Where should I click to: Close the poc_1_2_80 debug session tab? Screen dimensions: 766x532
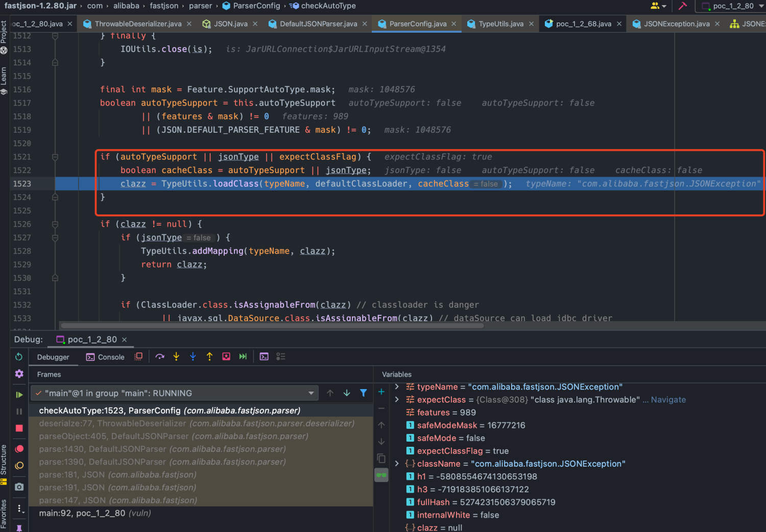pyautogui.click(x=124, y=340)
